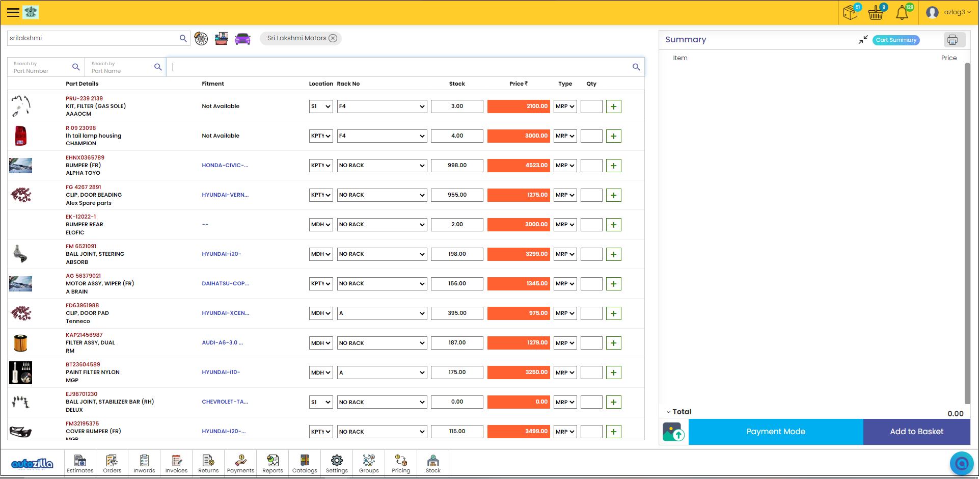Open the HYUNDAI-VERN fitment link
Viewport: 980px width, 479px height.
coord(225,195)
